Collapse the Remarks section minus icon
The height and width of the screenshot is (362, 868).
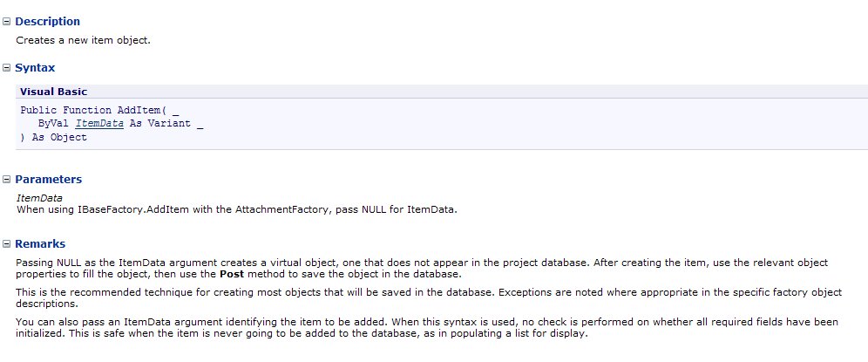7,244
